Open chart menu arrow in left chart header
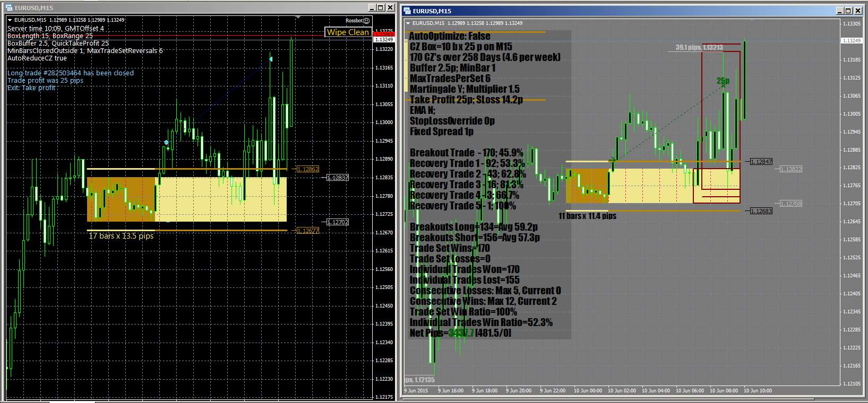Viewport: 868px width, 403px height. click(10, 20)
